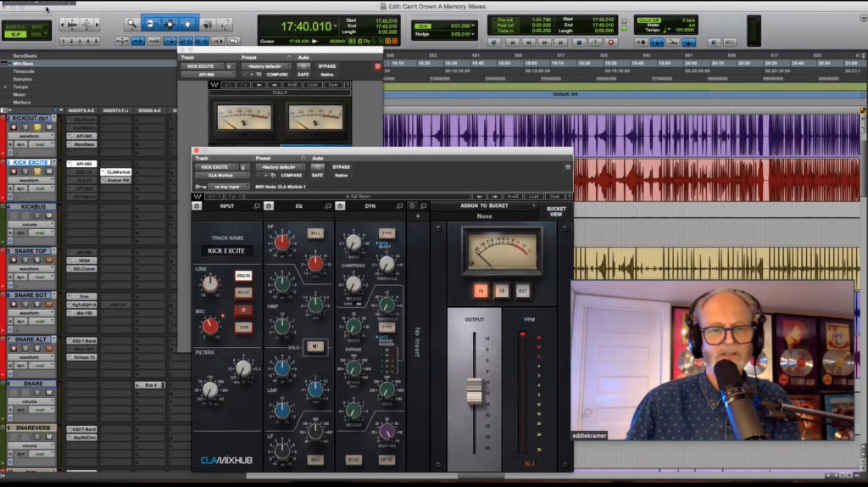Set the VU meter to GR mode
Screen dimensions: 868x487
click(x=502, y=291)
